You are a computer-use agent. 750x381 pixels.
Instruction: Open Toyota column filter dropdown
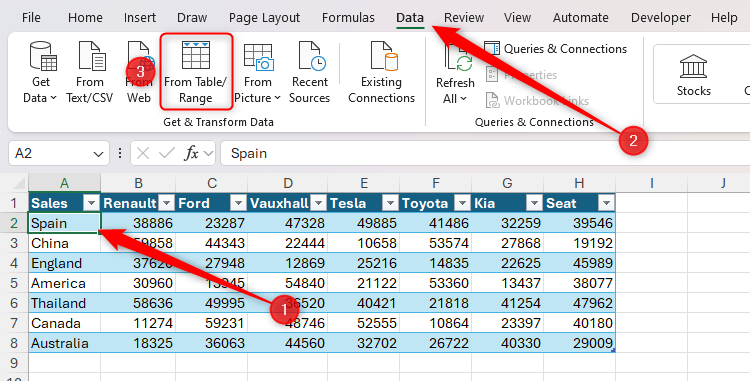pos(462,203)
